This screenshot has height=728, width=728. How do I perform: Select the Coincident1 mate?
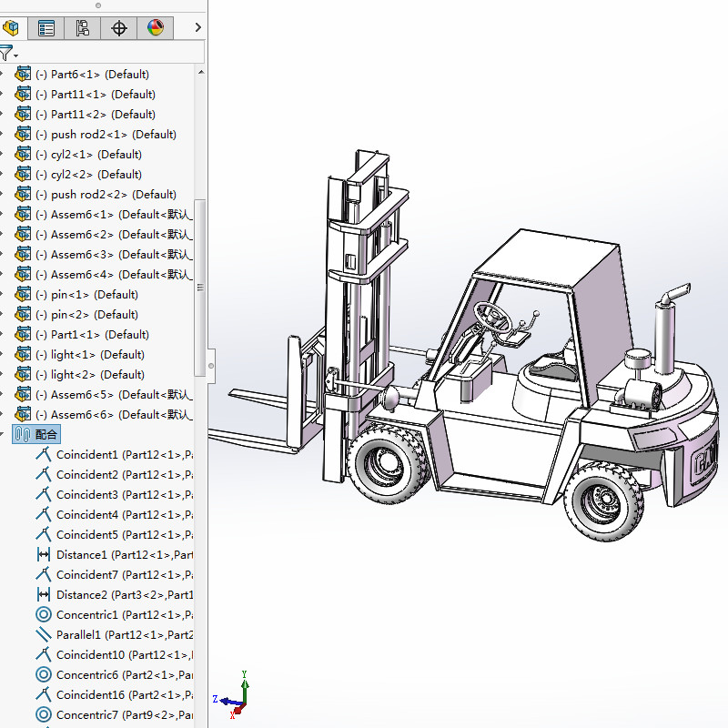point(115,454)
